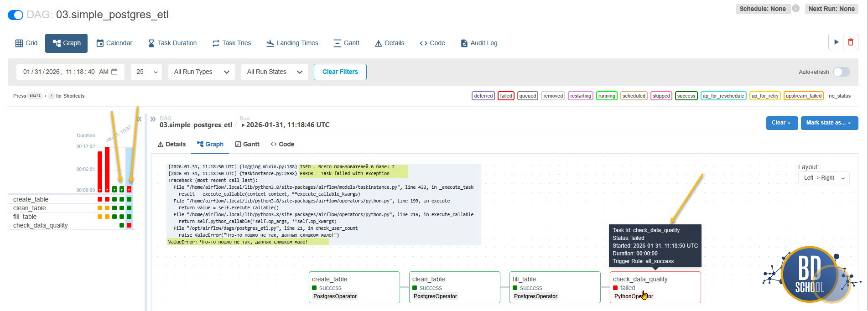
Task: Select the failed check_data_quality graph node
Action: 655,287
